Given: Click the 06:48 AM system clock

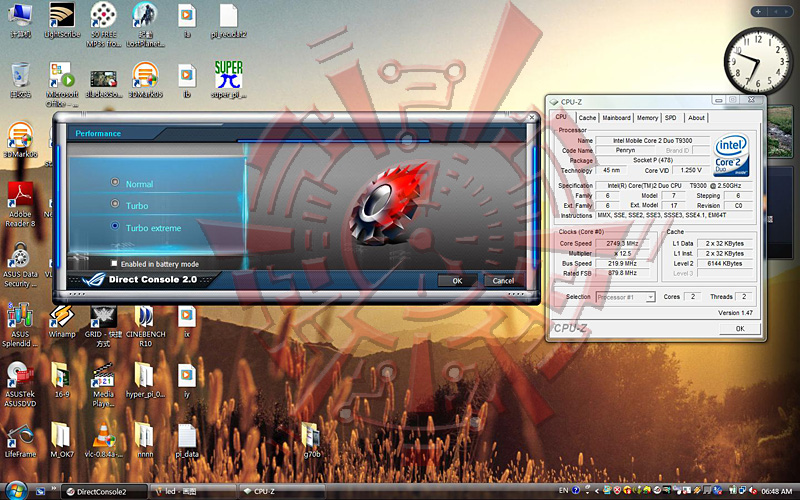Looking at the screenshot, I should (777, 491).
